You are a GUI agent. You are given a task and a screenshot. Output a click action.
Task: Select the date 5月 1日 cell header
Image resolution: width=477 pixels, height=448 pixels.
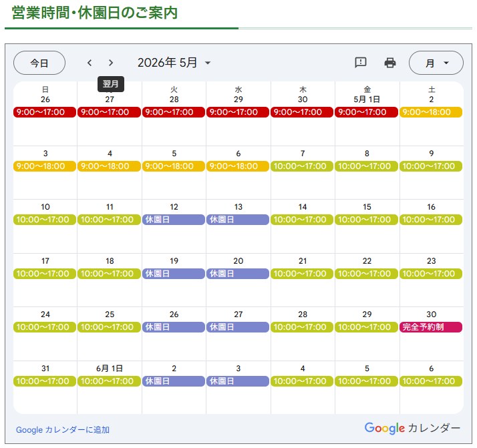[367, 99]
